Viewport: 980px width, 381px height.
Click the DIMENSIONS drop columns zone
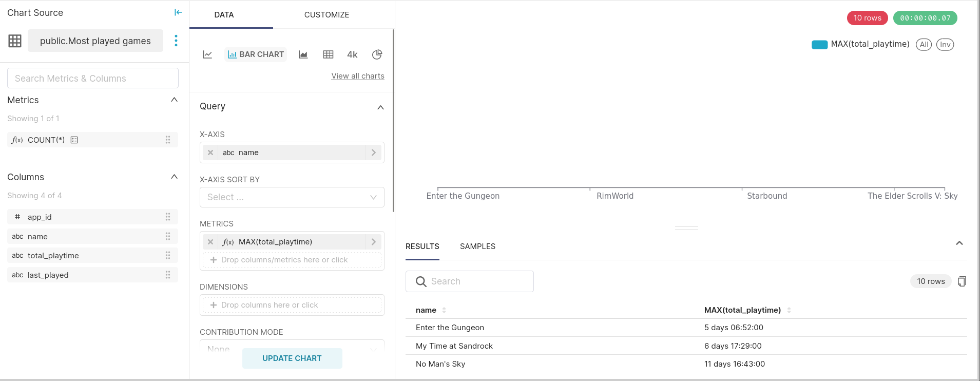(x=292, y=305)
